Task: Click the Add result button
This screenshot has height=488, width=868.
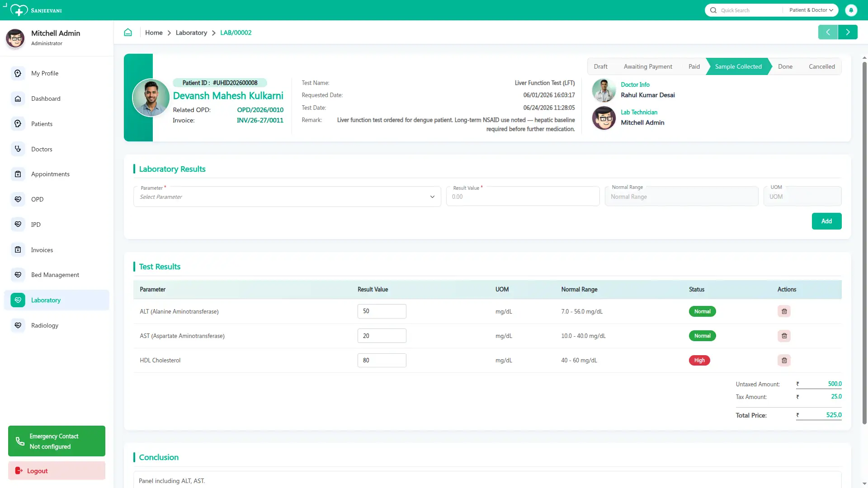Action: (x=826, y=221)
